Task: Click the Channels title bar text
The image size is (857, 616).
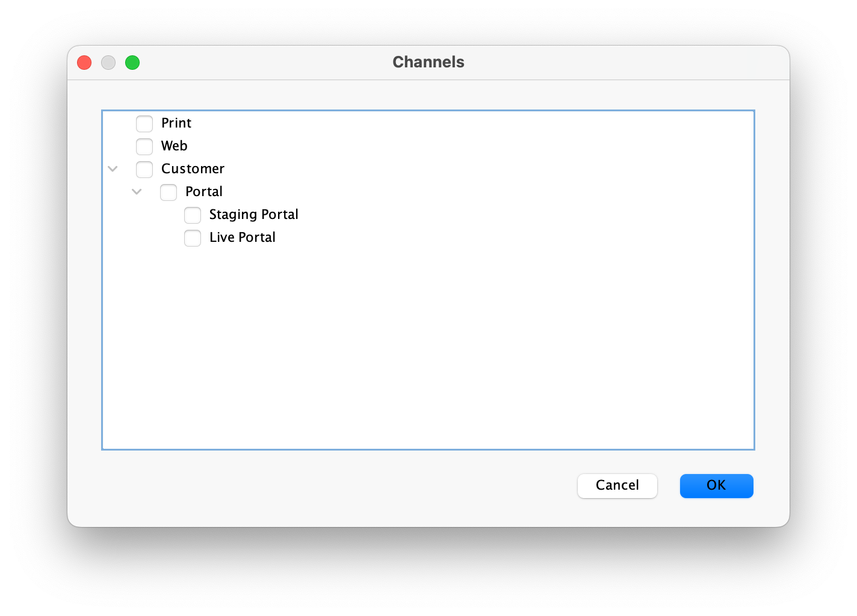Action: (x=428, y=62)
